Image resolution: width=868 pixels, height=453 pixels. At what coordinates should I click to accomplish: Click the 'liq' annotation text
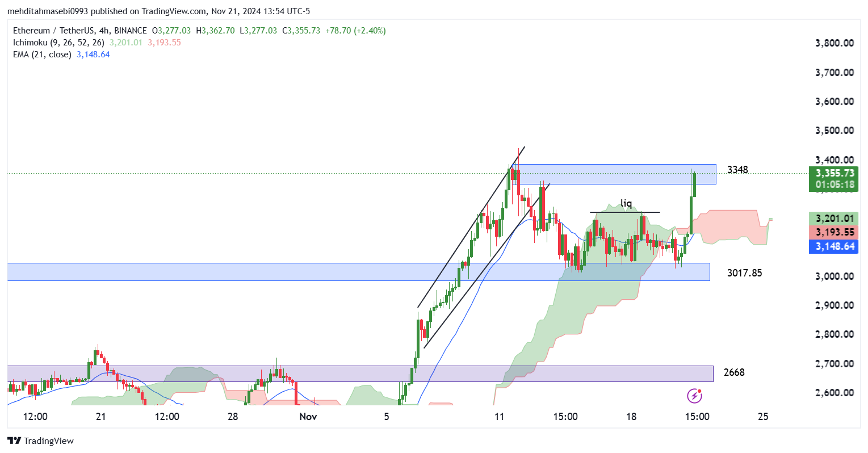626,204
